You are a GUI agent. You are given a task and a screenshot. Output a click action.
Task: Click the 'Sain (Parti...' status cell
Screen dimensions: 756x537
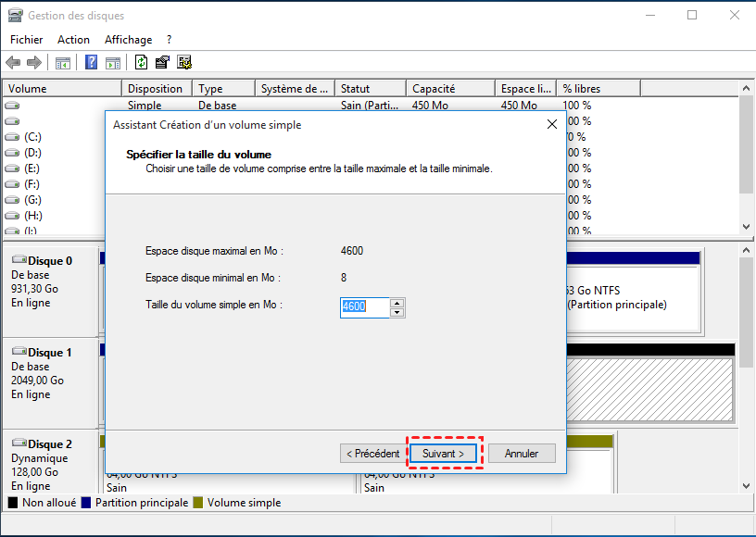coord(370,106)
